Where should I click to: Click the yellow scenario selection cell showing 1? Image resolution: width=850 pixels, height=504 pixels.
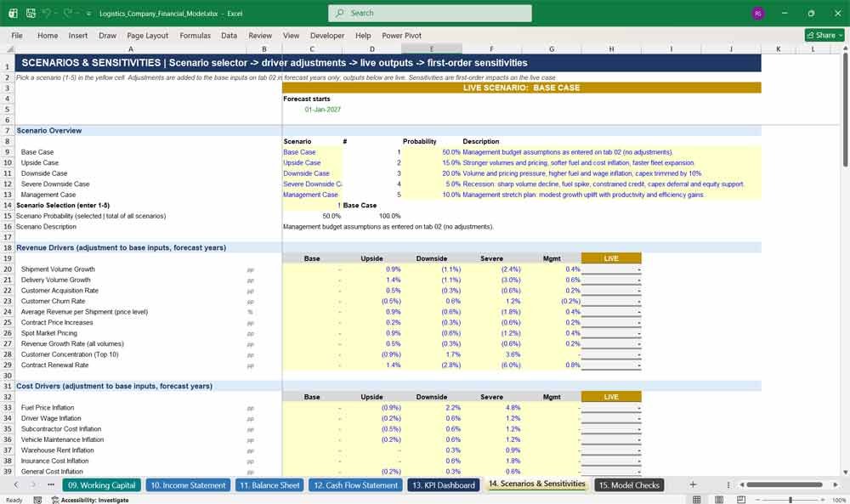[x=312, y=206]
